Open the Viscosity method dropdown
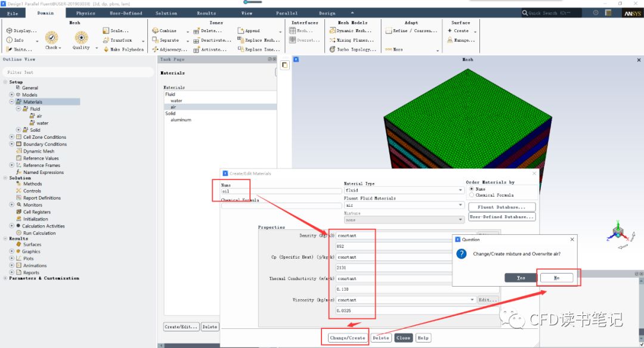 406,300
